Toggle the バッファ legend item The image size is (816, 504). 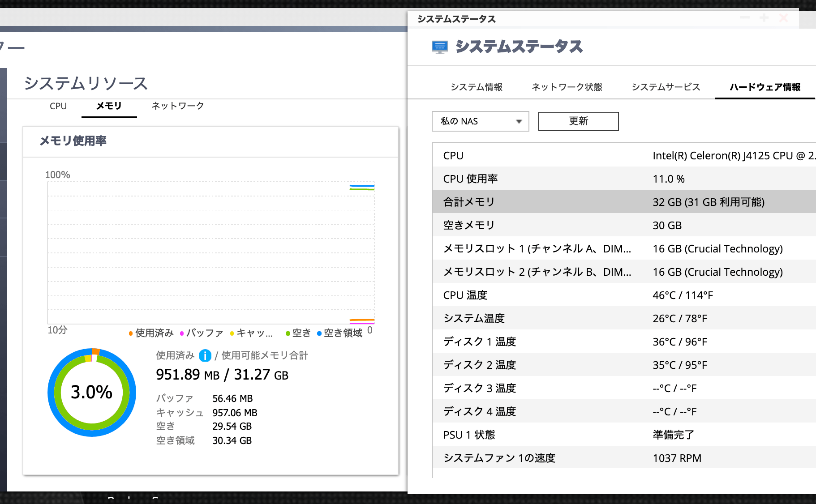[204, 333]
